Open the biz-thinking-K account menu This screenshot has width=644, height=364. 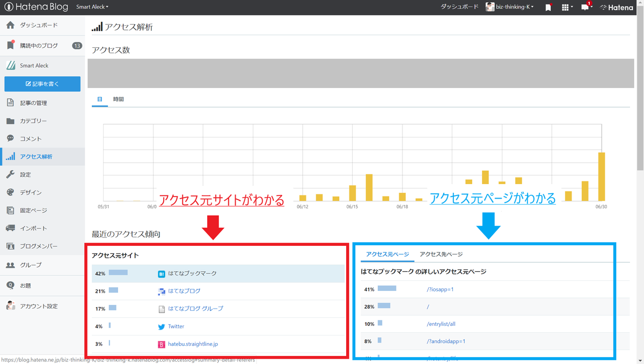pyautogui.click(x=510, y=7)
